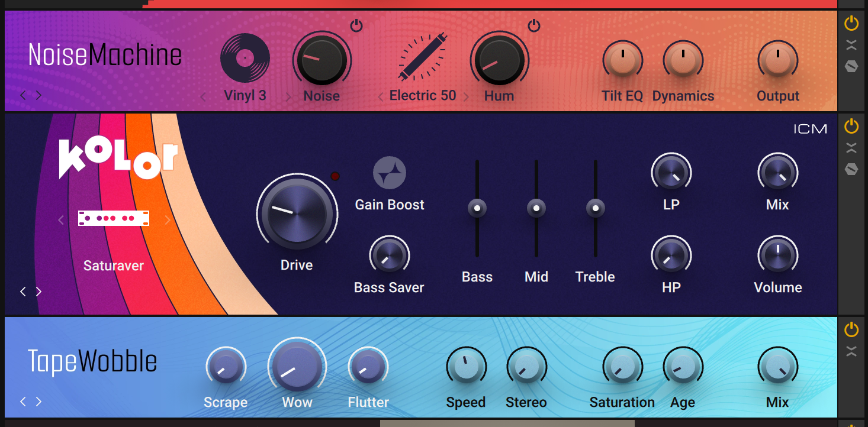The height and width of the screenshot is (427, 868).
Task: Click the Dynamics knob
Action: click(683, 62)
